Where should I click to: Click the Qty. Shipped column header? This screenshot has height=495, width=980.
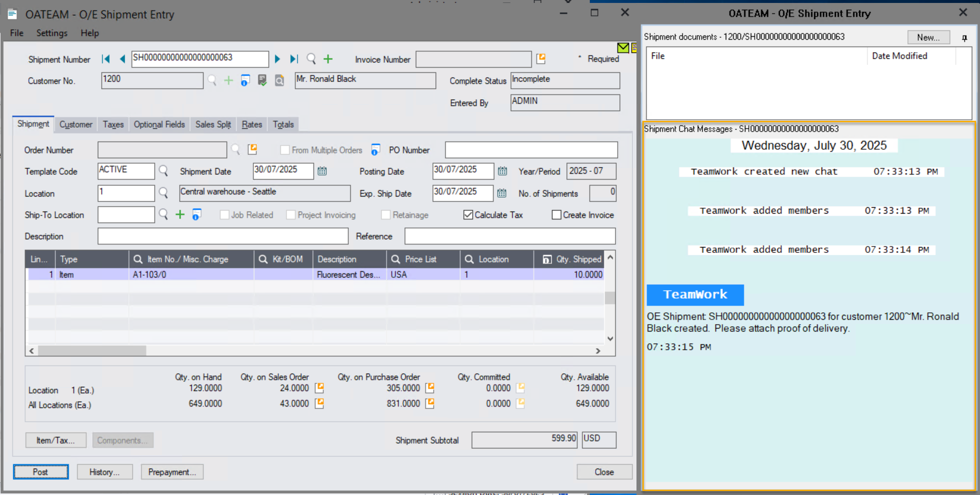[569, 259]
